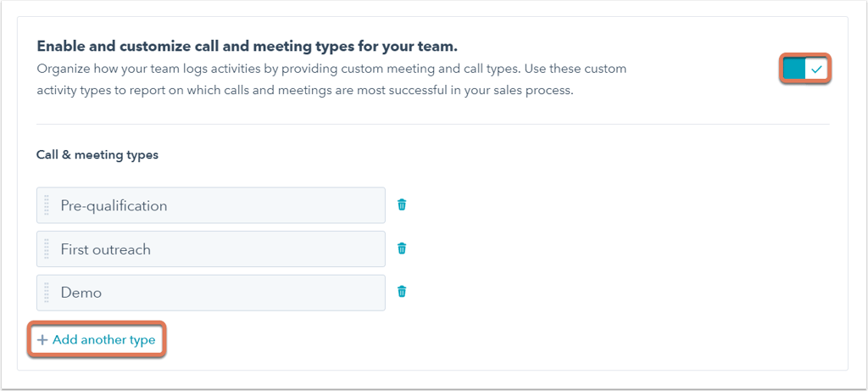Click the description line starting activity types
Image resolution: width=868 pixels, height=391 pixels.
coord(305,90)
